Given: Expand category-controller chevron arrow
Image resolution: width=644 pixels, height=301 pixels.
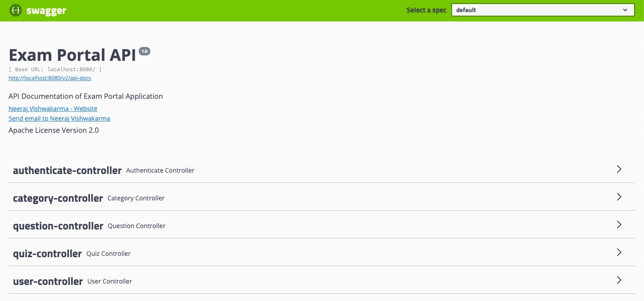Looking at the screenshot, I should click(x=619, y=197).
